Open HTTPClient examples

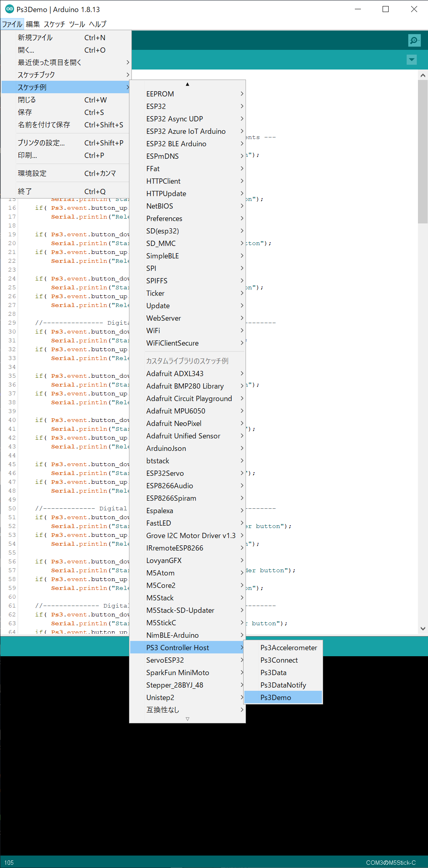187,181
